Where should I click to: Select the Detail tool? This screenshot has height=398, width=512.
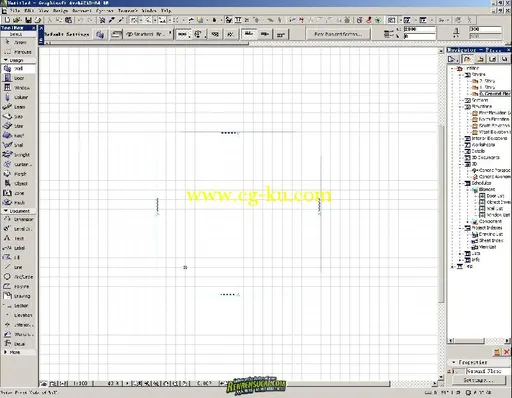pyautogui.click(x=19, y=344)
